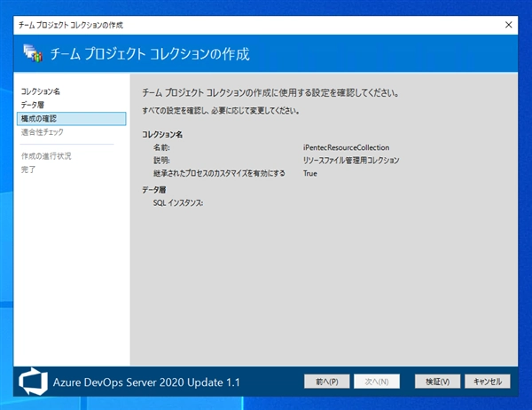
Task: Select the 作成の進行状況 wizard step
Action: (x=46, y=156)
